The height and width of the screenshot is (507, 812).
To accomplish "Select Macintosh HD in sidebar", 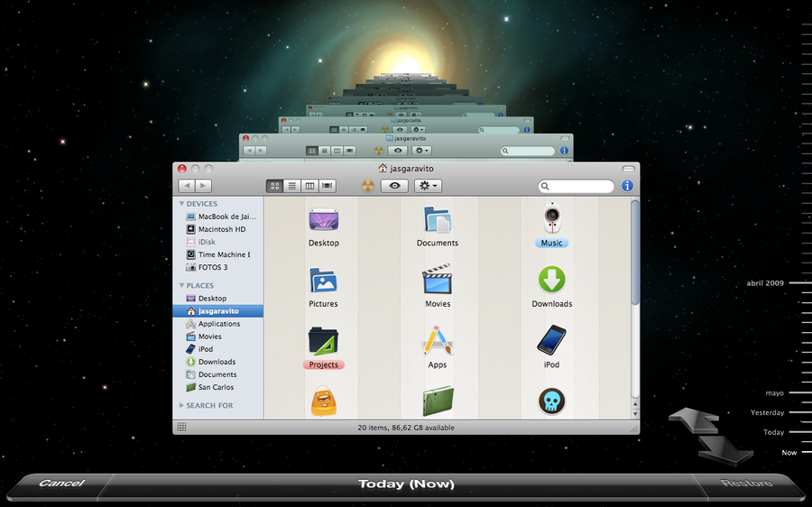I will click(216, 229).
